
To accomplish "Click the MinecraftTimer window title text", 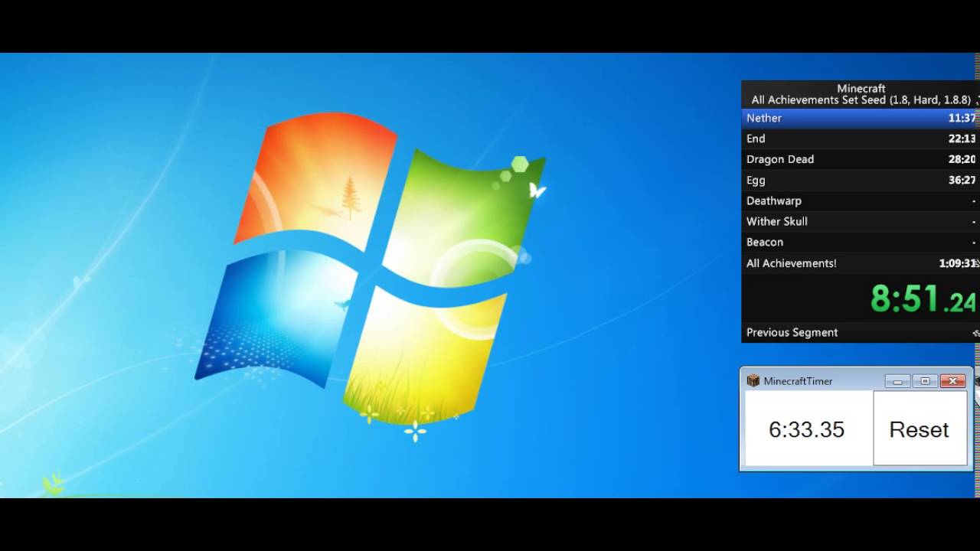I will point(798,381).
